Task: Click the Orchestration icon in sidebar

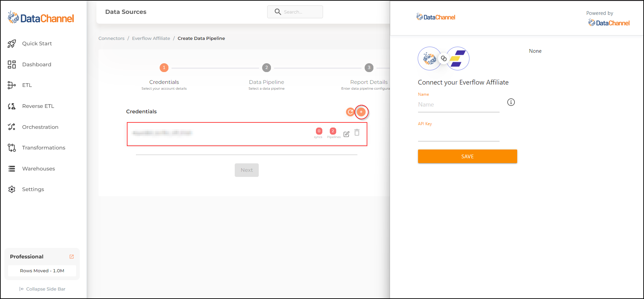Action: point(12,127)
